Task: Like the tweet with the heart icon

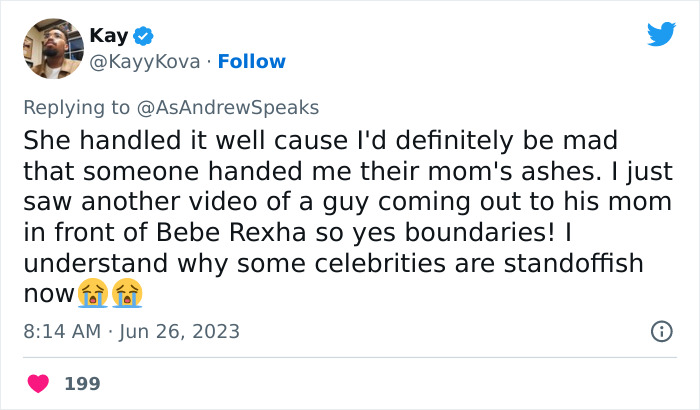Action: click(39, 383)
